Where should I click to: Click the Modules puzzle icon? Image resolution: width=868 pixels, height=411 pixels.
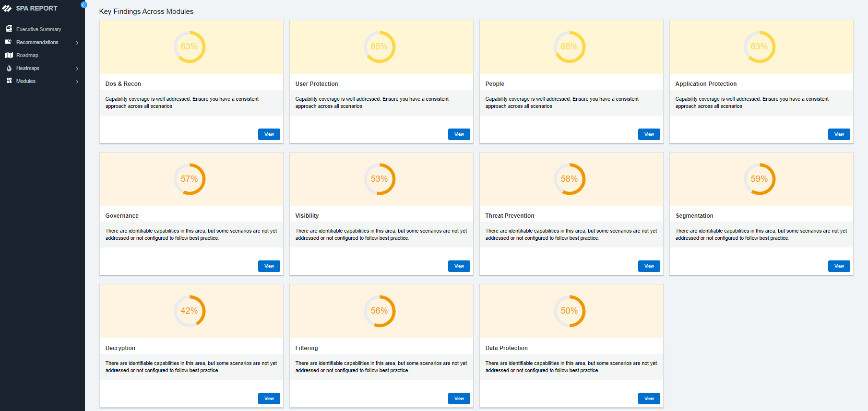[9, 81]
